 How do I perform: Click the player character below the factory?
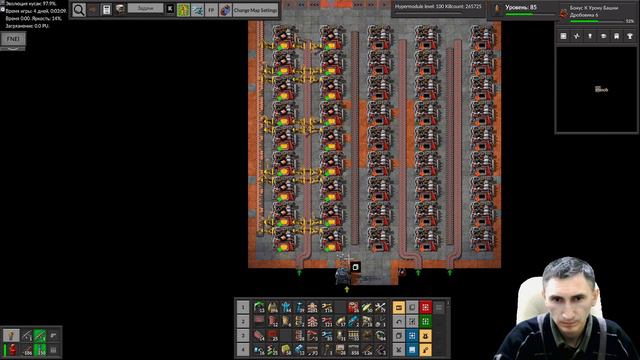342,276
